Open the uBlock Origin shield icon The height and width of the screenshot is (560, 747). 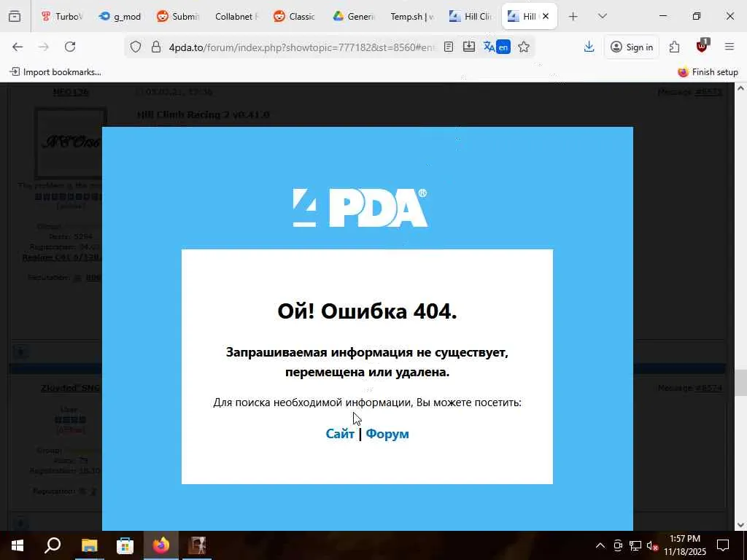(x=702, y=46)
